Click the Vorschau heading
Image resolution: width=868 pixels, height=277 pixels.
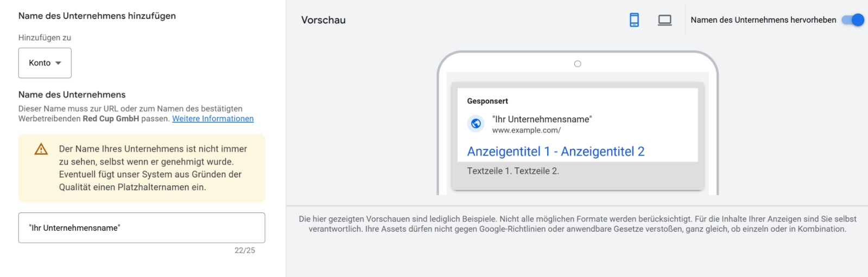pyautogui.click(x=324, y=20)
